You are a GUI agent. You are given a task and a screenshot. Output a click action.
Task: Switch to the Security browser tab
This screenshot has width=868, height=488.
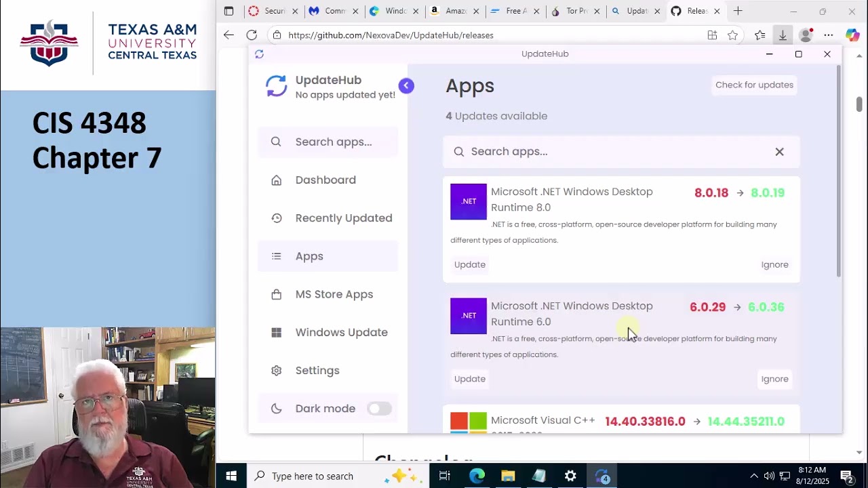[x=274, y=11]
